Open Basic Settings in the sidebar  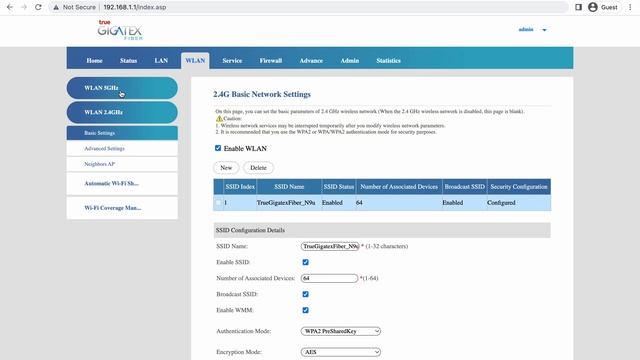click(x=122, y=133)
